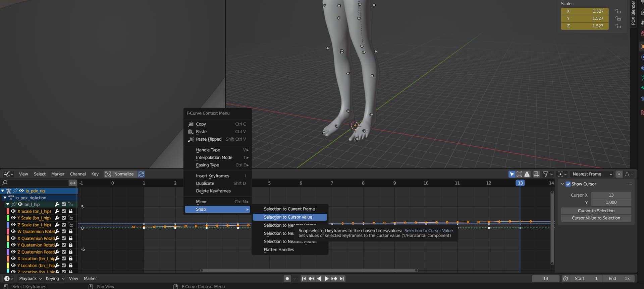Click the wrench icon on X Scale row
The width and height of the screenshot is (644, 289).
click(57, 211)
